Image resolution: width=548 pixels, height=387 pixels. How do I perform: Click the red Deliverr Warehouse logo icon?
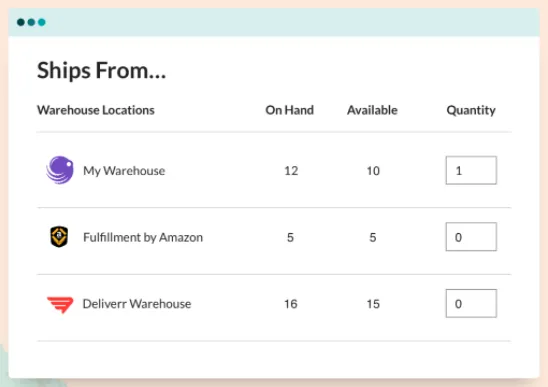[x=60, y=304]
